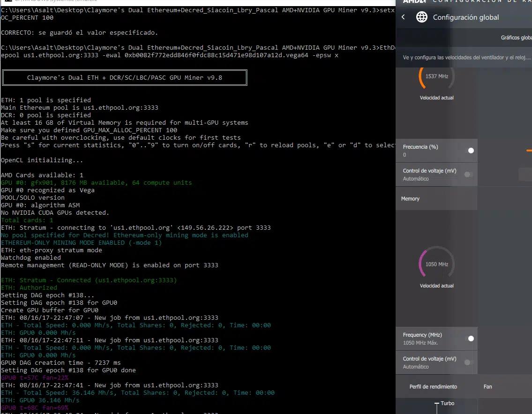The width and height of the screenshot is (532, 414).
Task: Open the Gráficos globales tab
Action: (x=517, y=38)
